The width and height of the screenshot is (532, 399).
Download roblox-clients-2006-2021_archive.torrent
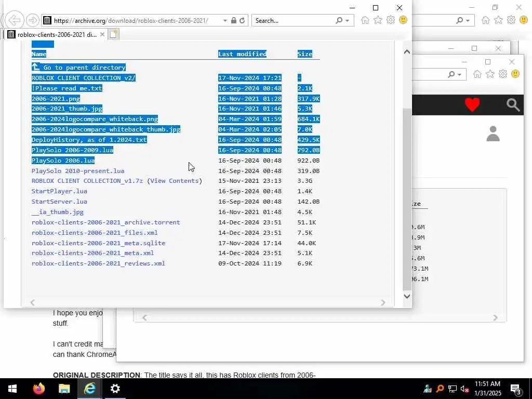pos(106,222)
